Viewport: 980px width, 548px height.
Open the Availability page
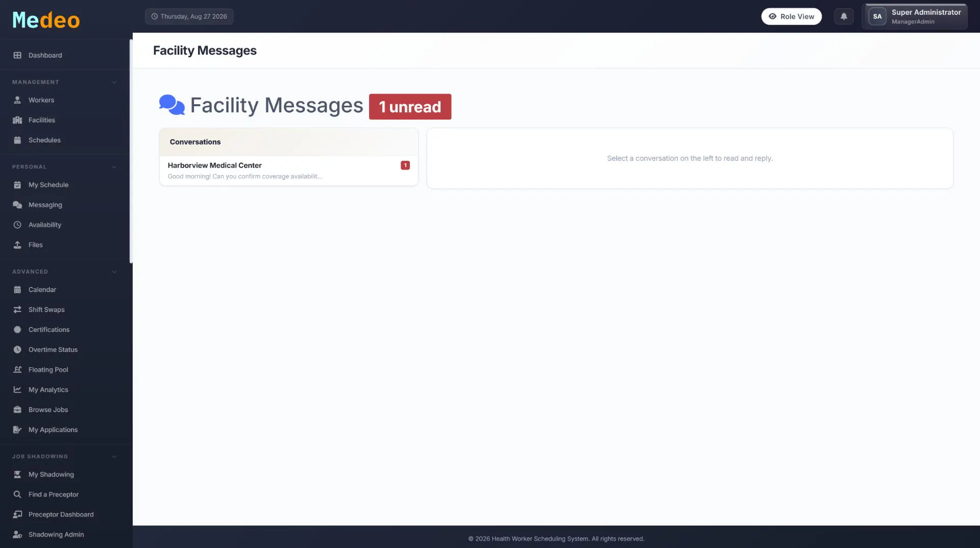coord(65,225)
